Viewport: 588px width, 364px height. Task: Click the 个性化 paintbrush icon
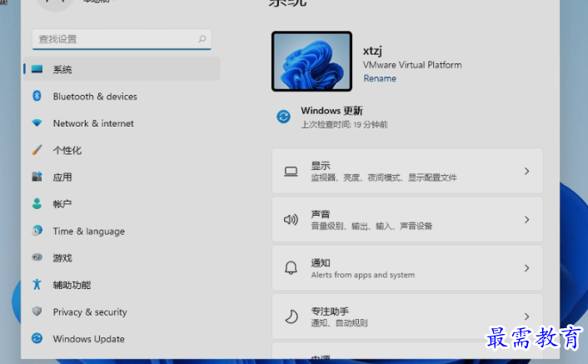point(37,150)
